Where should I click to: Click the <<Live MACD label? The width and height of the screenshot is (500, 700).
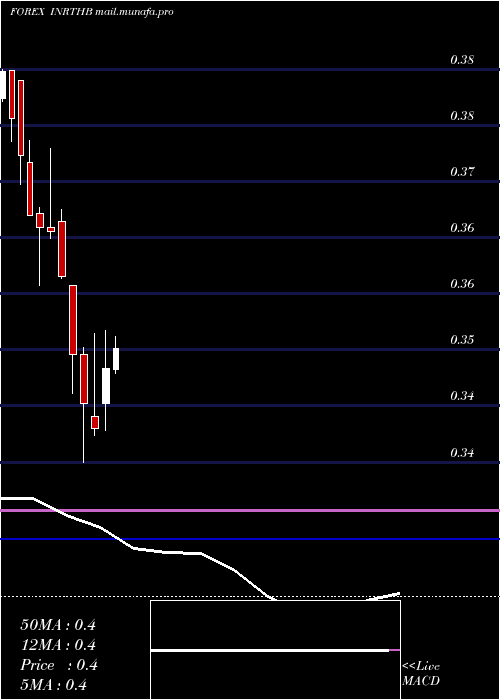(421, 674)
